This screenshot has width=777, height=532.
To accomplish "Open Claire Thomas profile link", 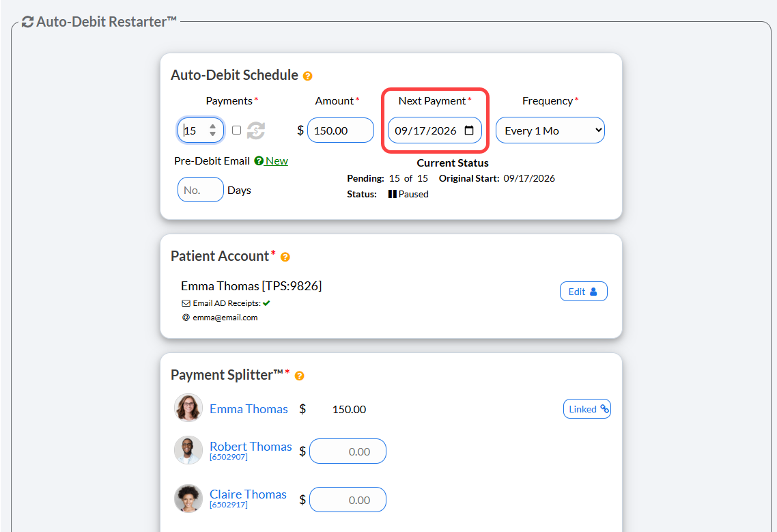I will point(248,494).
